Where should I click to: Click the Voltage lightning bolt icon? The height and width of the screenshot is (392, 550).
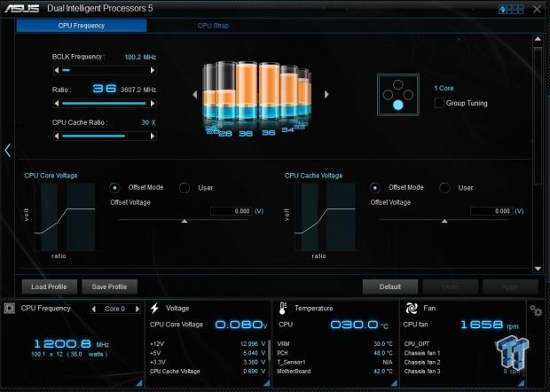tap(154, 309)
